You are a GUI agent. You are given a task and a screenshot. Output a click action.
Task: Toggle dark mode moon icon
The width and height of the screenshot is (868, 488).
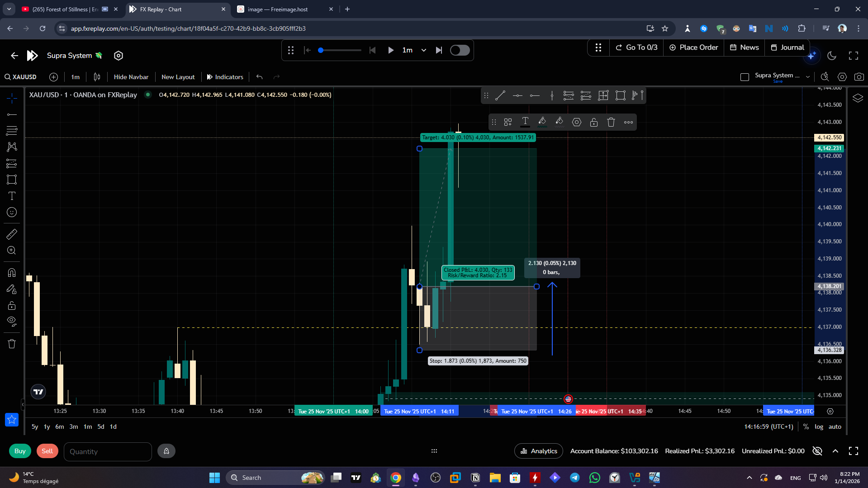click(x=832, y=56)
